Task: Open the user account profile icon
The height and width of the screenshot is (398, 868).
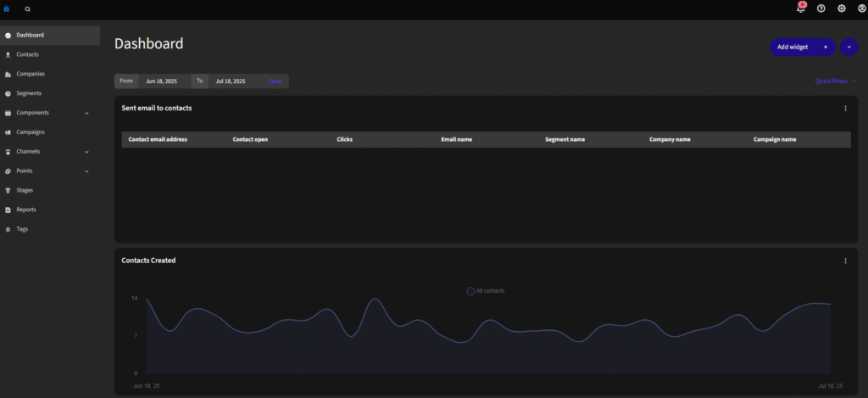Action: click(862, 8)
